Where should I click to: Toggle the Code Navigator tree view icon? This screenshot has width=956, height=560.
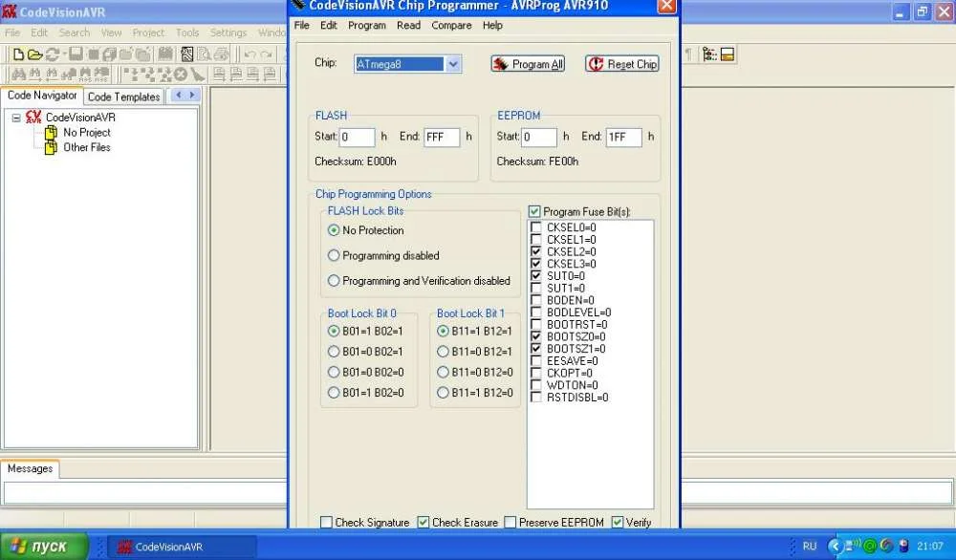pyautogui.click(x=709, y=54)
